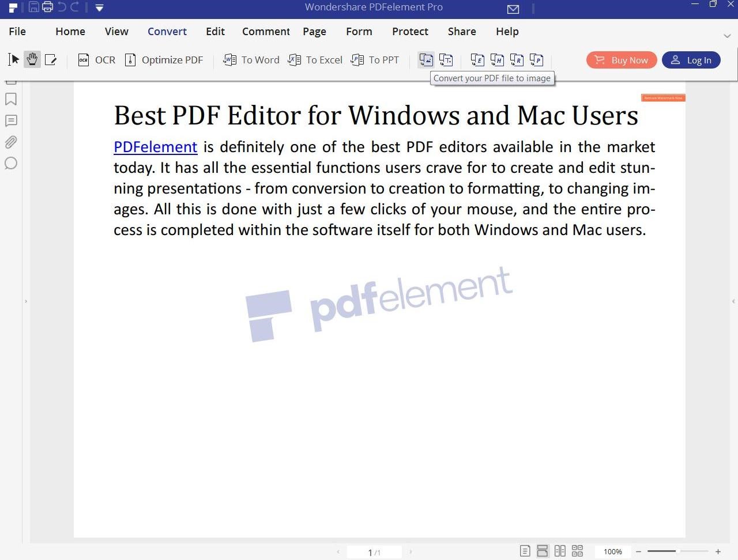The image size is (738, 560).
Task: Go to next page arrow
Action: pos(411,552)
